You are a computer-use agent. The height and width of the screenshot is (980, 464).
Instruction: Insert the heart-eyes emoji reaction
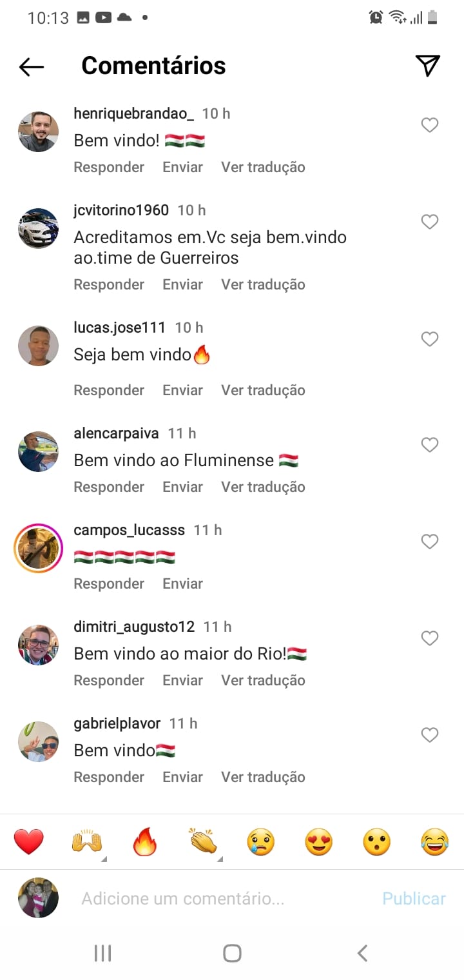(319, 842)
